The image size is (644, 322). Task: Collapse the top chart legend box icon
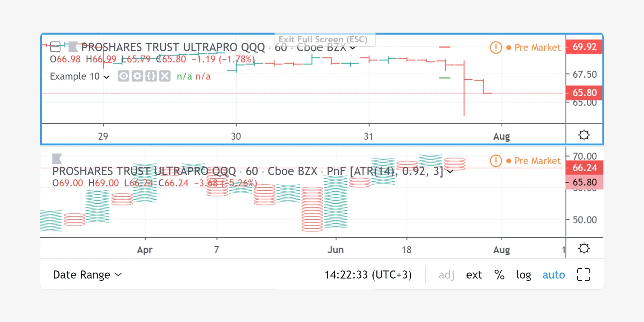coord(55,47)
